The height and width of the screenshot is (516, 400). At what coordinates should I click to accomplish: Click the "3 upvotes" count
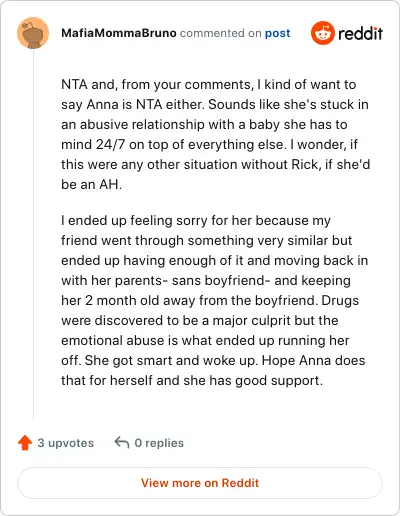tap(66, 443)
